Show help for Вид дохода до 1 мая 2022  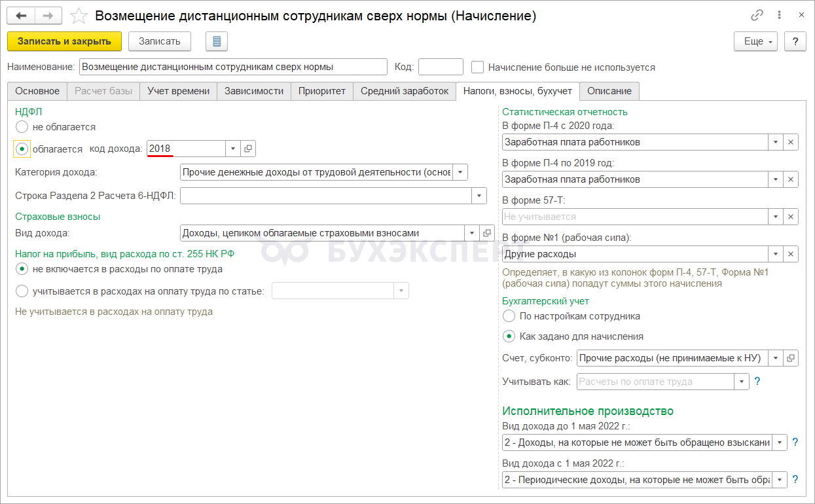[x=795, y=442]
